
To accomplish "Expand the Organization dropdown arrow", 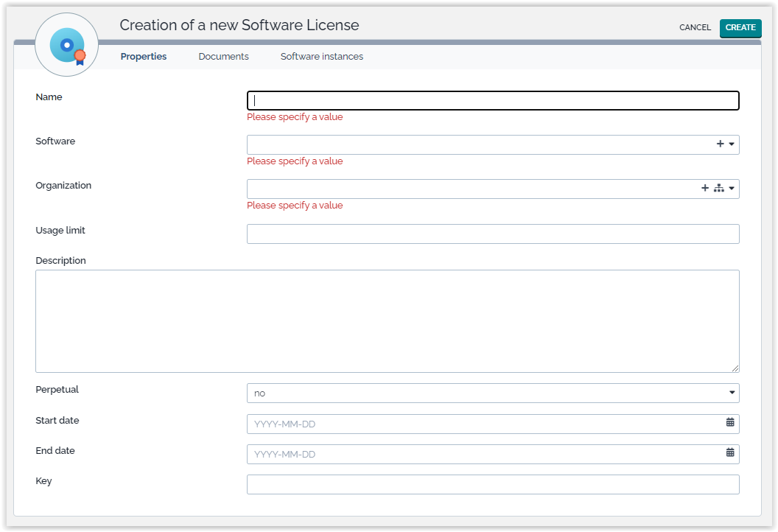I will (732, 189).
